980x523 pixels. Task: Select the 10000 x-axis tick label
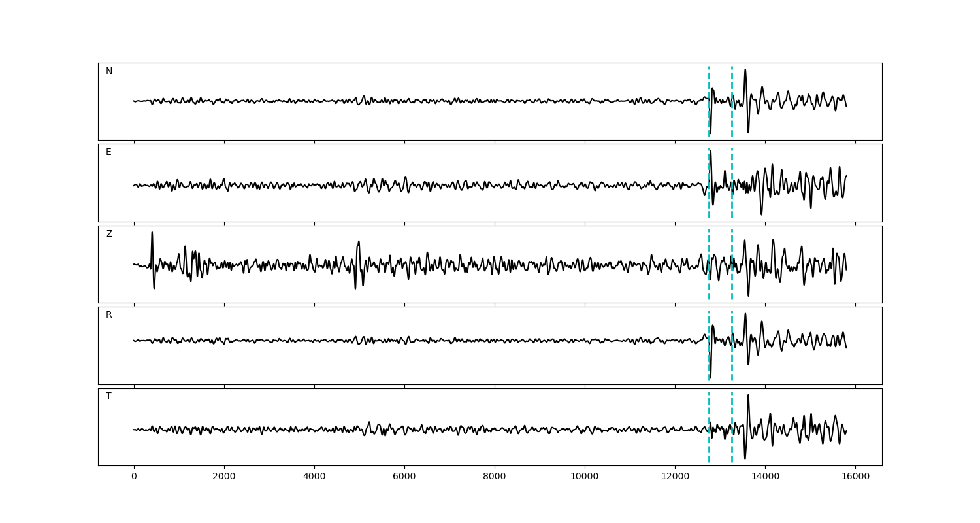click(585, 477)
